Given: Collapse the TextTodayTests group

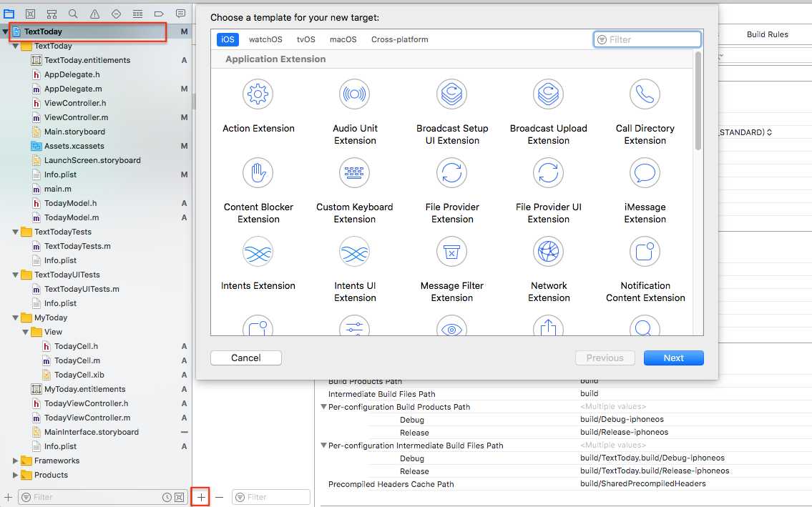Looking at the screenshot, I should click(x=16, y=232).
